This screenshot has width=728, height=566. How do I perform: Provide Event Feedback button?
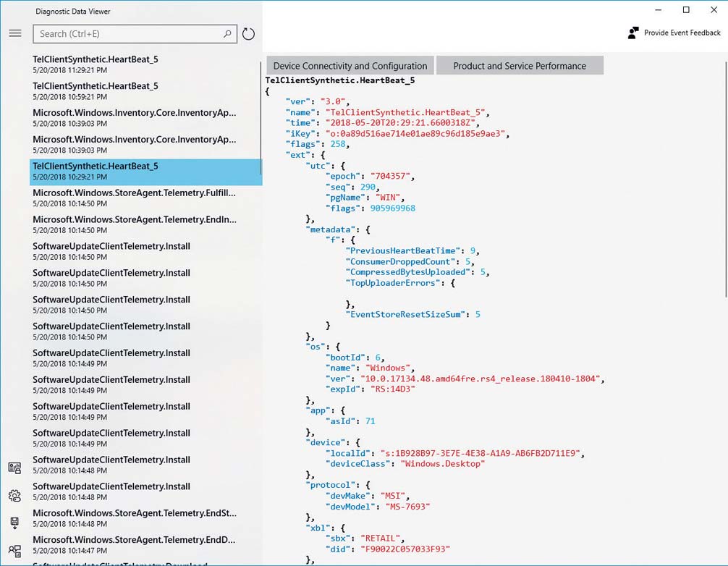pos(674,33)
